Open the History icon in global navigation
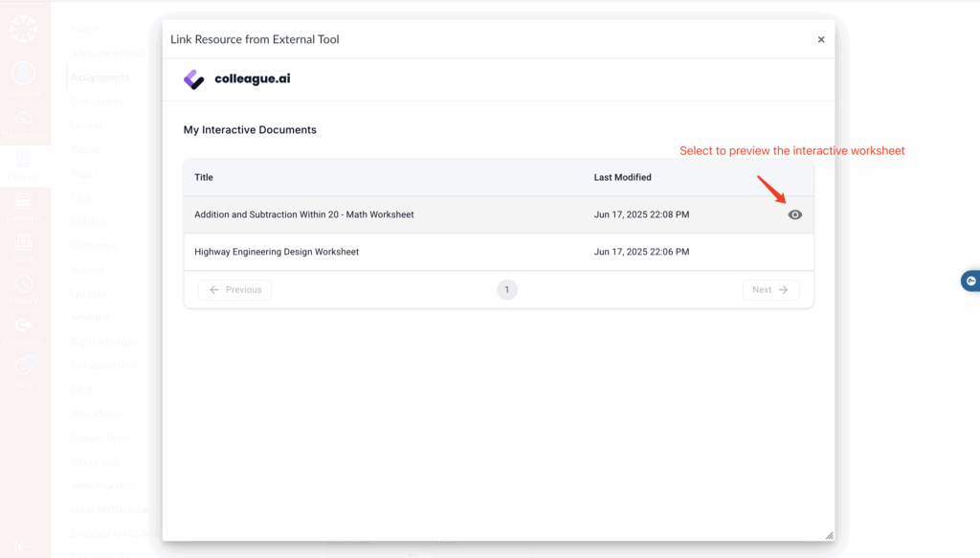The image size is (980, 558). coord(23,288)
